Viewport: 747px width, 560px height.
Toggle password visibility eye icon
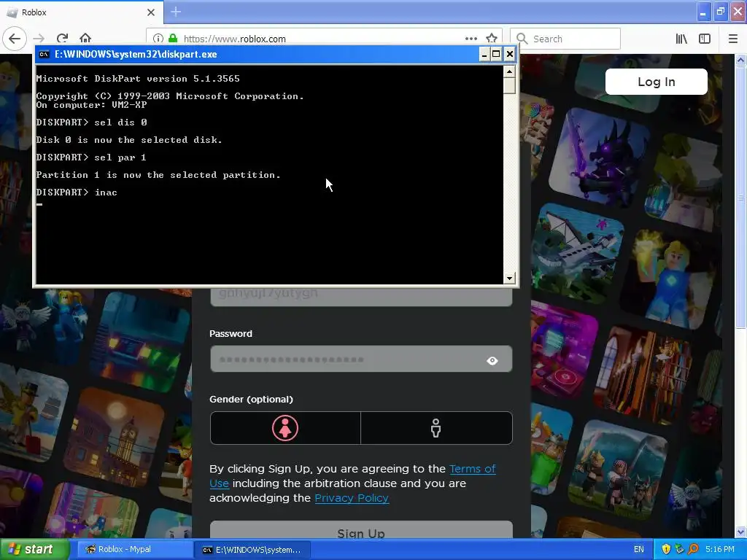pos(492,360)
